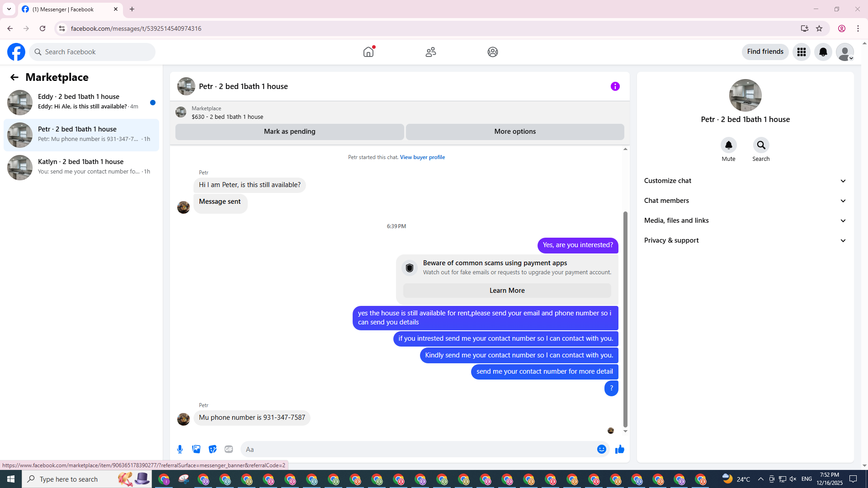The image size is (868, 488).
Task: Reload the browser page
Action: 42,28
